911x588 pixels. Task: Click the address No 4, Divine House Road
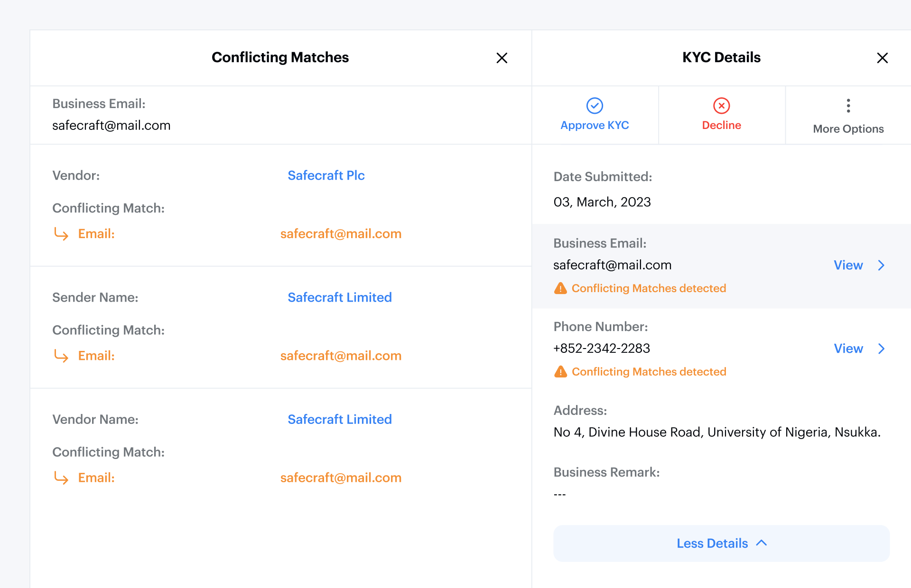pos(717,432)
